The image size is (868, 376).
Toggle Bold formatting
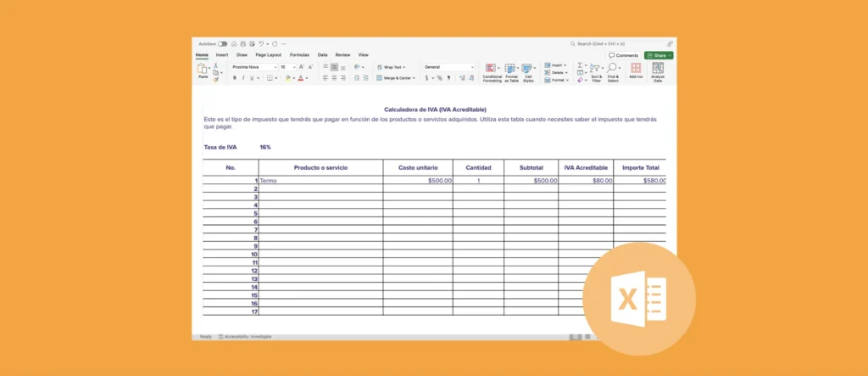(235, 77)
